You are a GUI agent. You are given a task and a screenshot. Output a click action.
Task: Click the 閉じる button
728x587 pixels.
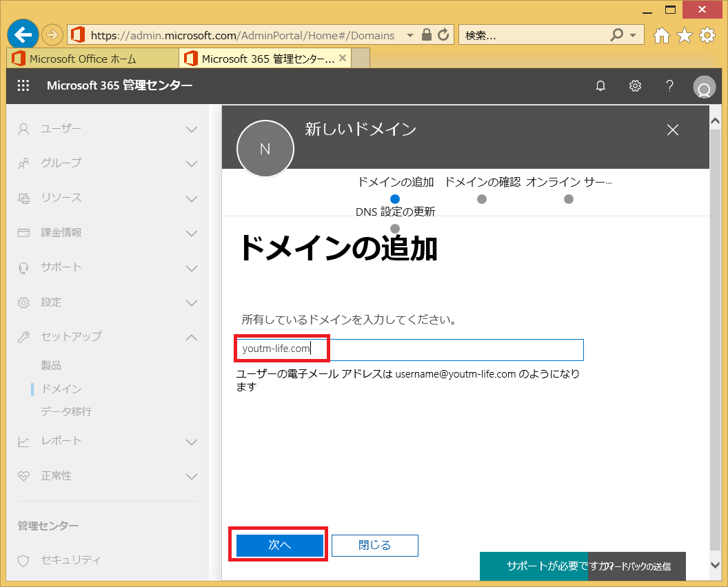[x=374, y=545]
